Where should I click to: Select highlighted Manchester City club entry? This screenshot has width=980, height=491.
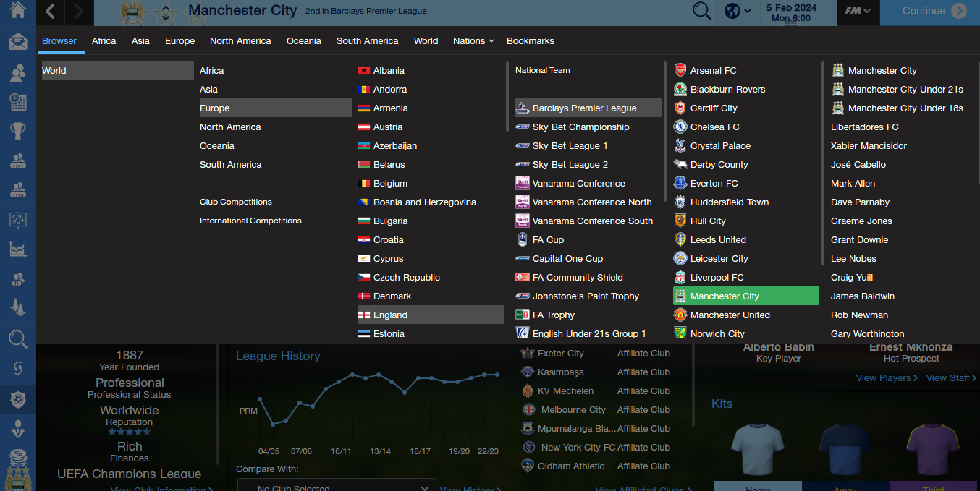point(746,296)
